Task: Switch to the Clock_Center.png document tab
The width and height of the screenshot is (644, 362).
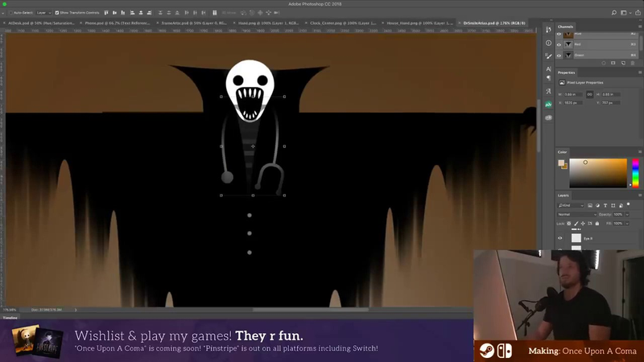Action: tap(343, 23)
